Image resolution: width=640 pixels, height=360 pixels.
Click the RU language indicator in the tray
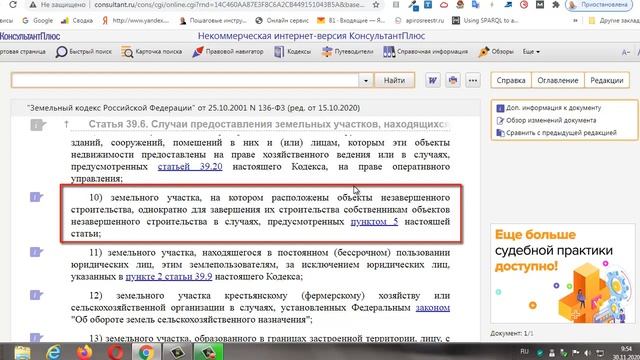(524, 351)
